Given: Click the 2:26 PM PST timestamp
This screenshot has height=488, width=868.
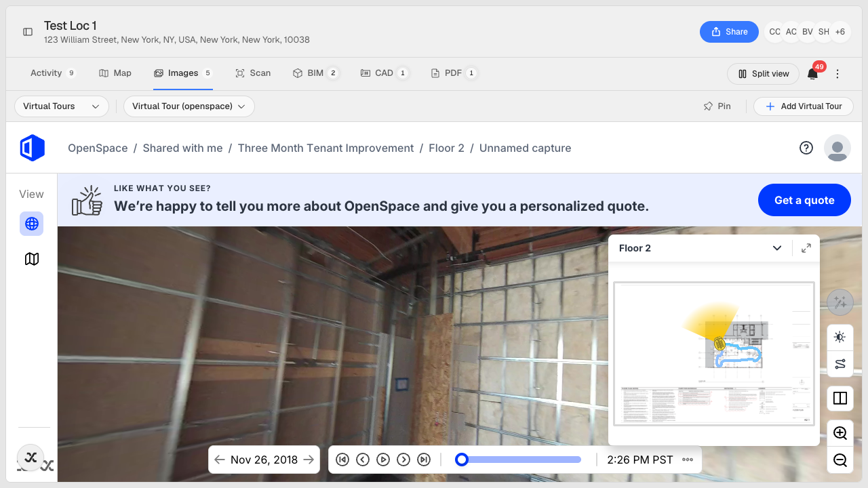Looking at the screenshot, I should (640, 460).
